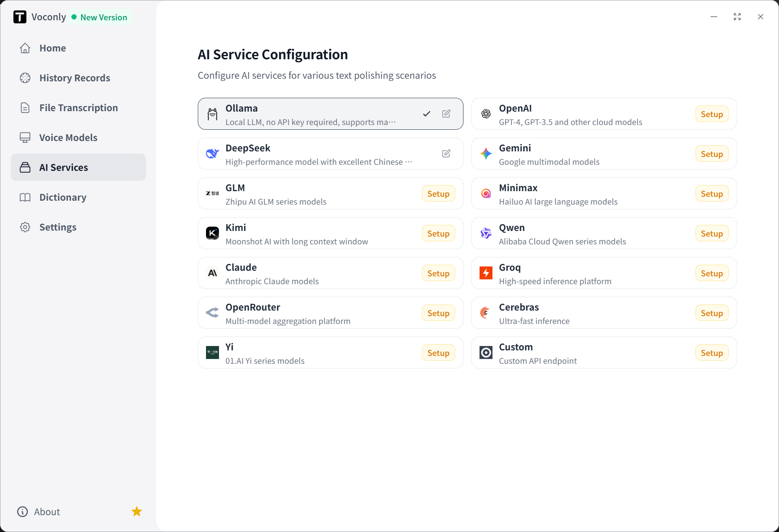Click the Kimi logo icon

click(x=212, y=233)
